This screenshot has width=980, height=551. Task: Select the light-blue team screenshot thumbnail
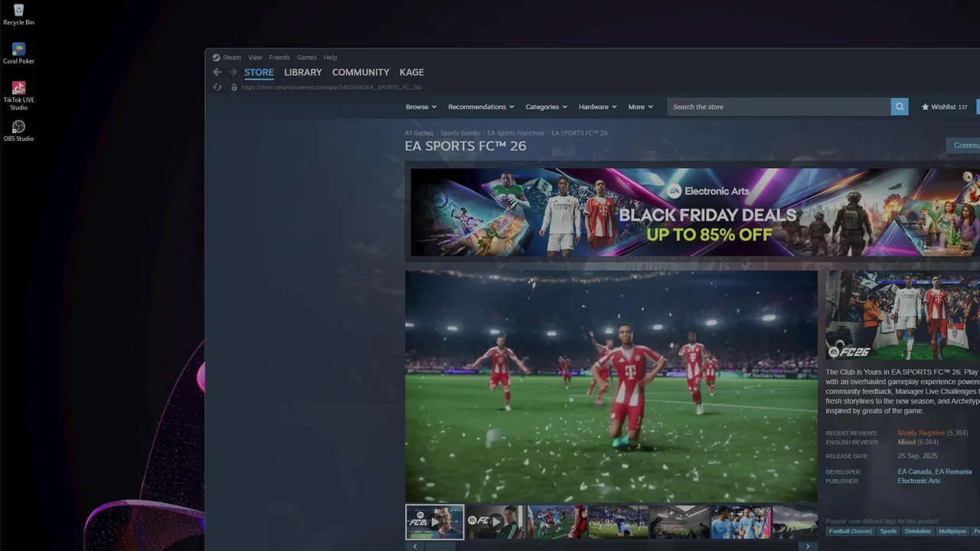(x=740, y=522)
